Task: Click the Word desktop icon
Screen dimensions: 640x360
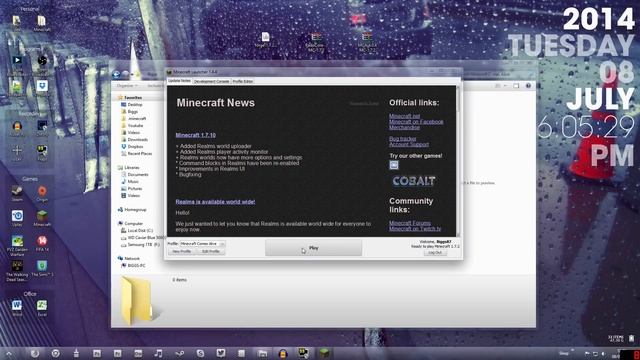Action: [x=17, y=308]
